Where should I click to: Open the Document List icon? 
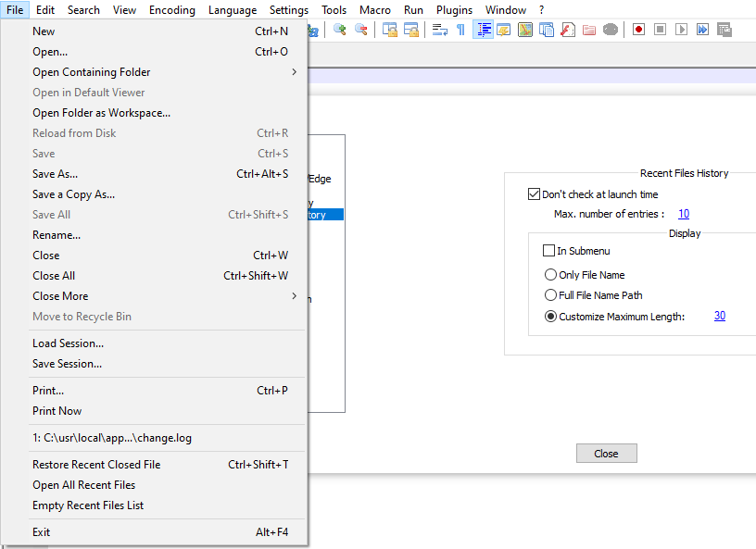547,30
